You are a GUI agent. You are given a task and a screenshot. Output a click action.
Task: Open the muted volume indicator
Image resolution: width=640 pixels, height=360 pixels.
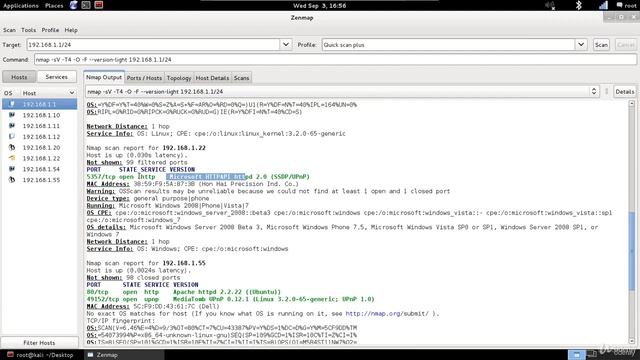pos(550,5)
